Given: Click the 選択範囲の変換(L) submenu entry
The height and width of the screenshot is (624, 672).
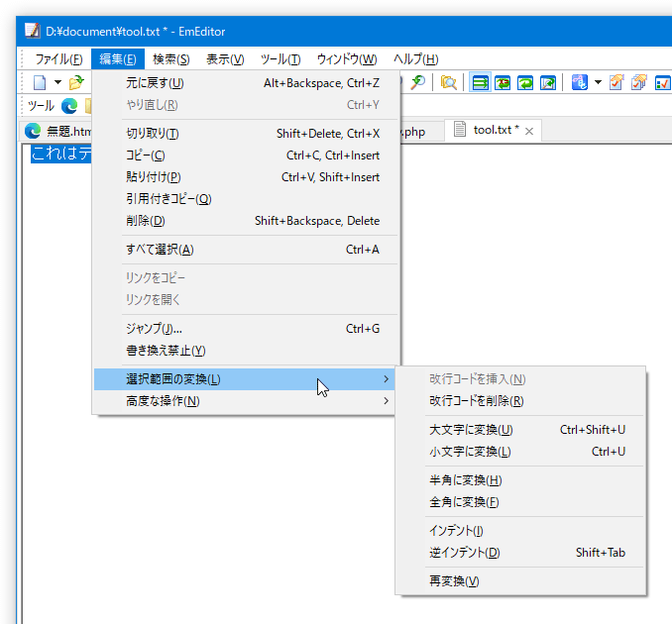Looking at the screenshot, I should tap(244, 379).
